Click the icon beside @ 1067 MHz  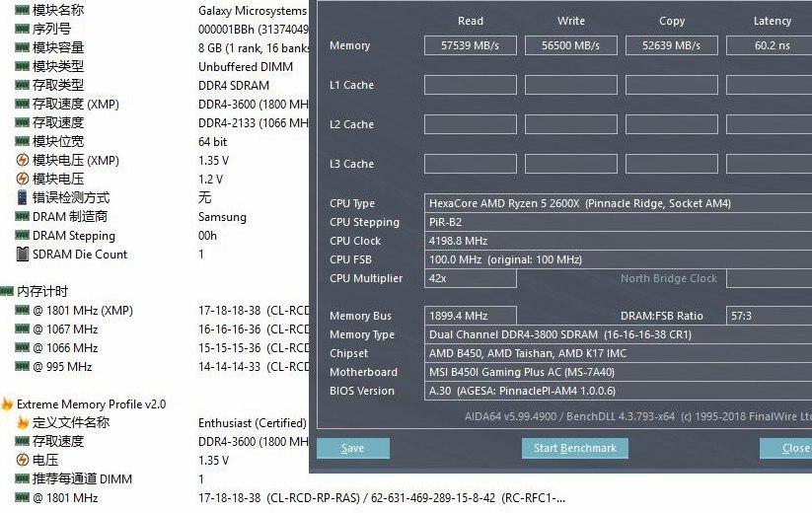[22, 329]
